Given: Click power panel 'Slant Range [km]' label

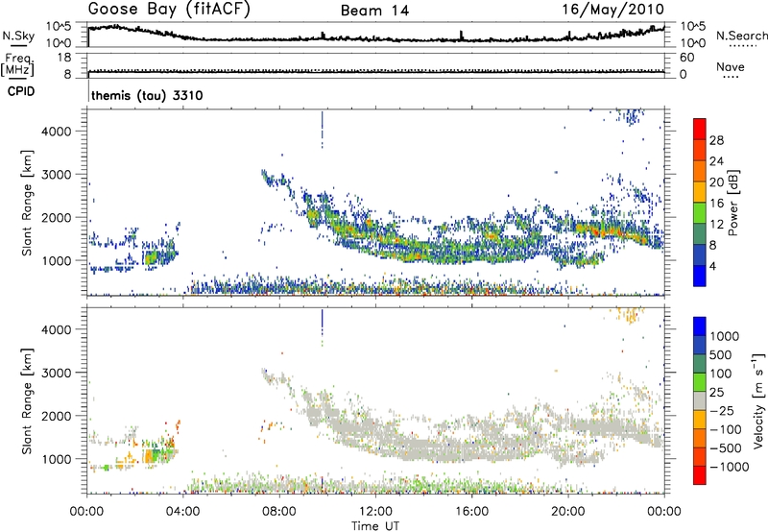Looking at the screenshot, I should click(x=27, y=203).
